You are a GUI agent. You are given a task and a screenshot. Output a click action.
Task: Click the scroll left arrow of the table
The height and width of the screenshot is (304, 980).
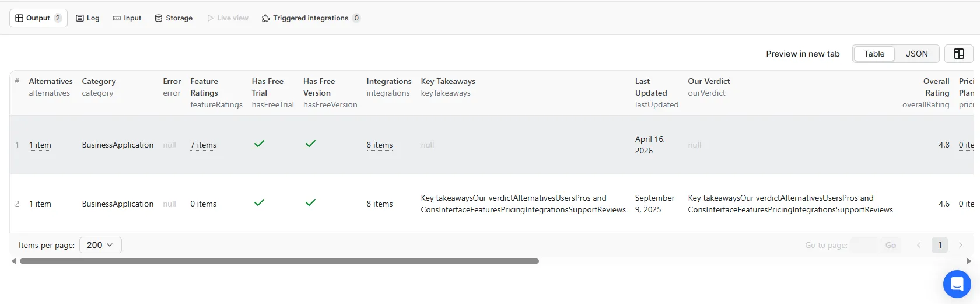pyautogui.click(x=14, y=261)
